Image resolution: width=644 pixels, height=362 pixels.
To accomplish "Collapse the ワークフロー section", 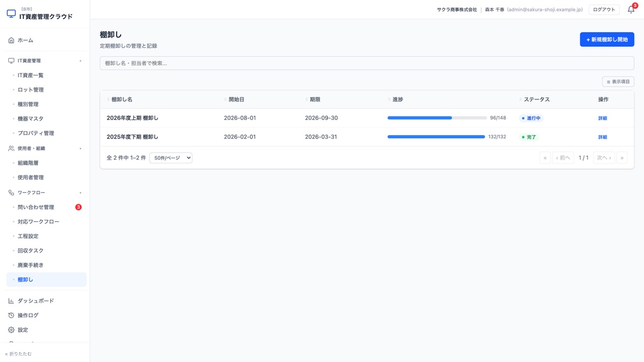I will pyautogui.click(x=80, y=192).
